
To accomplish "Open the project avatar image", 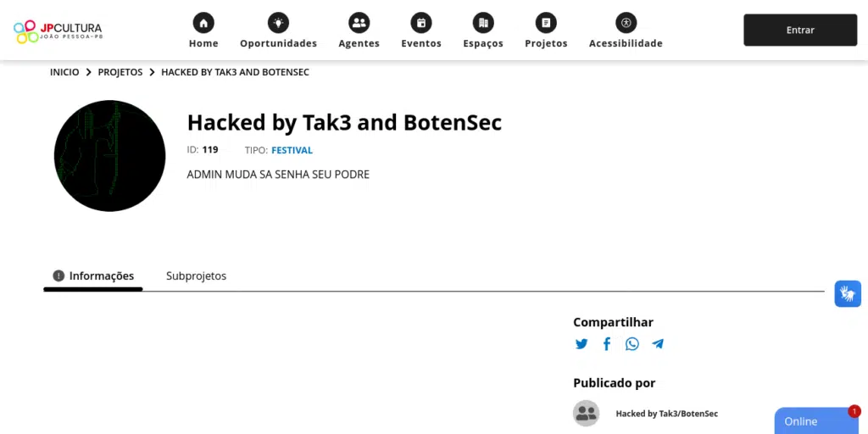I will (x=109, y=156).
